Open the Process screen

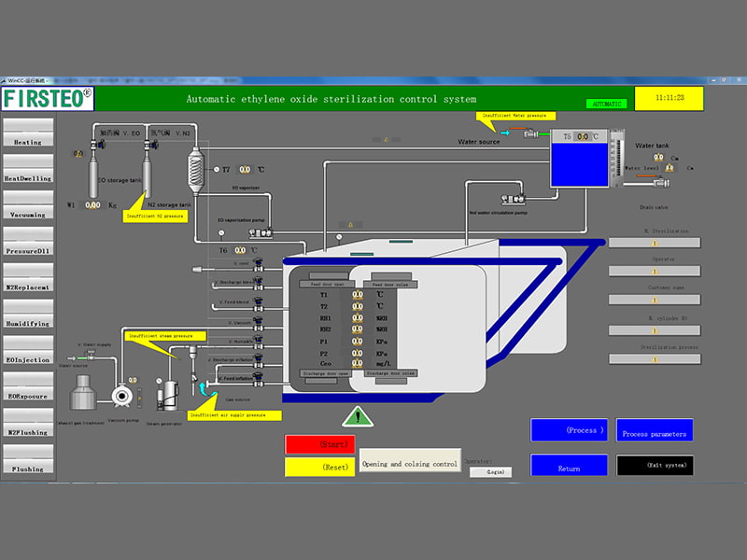[x=569, y=430]
